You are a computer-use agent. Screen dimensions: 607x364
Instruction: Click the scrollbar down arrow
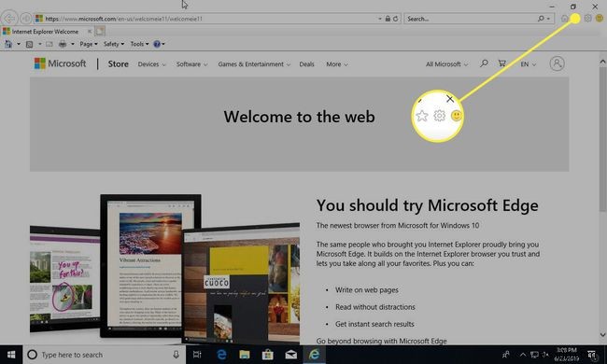(602, 335)
